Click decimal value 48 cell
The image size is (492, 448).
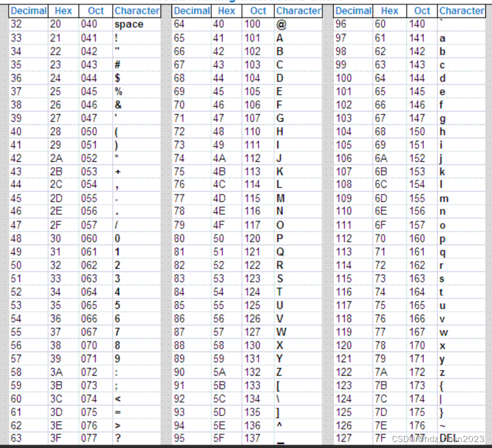coord(28,238)
